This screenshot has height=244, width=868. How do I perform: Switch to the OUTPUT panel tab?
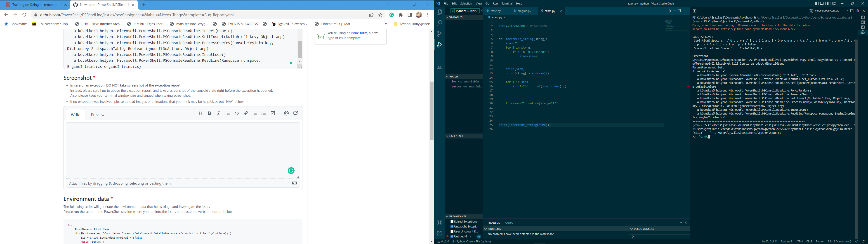pos(510,223)
